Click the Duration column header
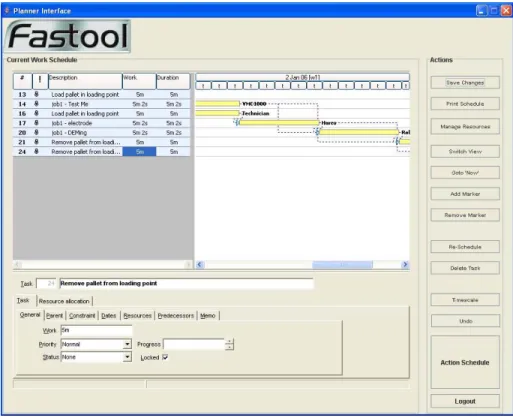Viewport: 513px width, 418px height. coord(173,81)
